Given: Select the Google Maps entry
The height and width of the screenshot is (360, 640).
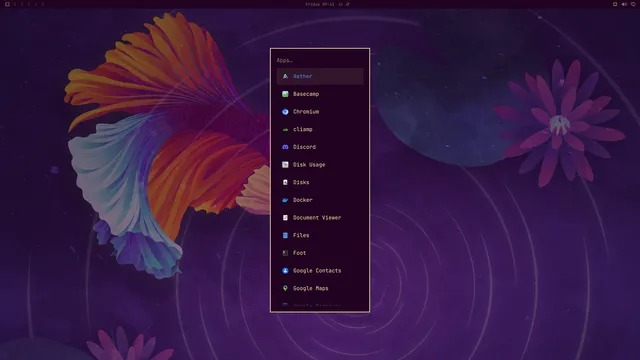Looking at the screenshot, I should pyautogui.click(x=320, y=288).
